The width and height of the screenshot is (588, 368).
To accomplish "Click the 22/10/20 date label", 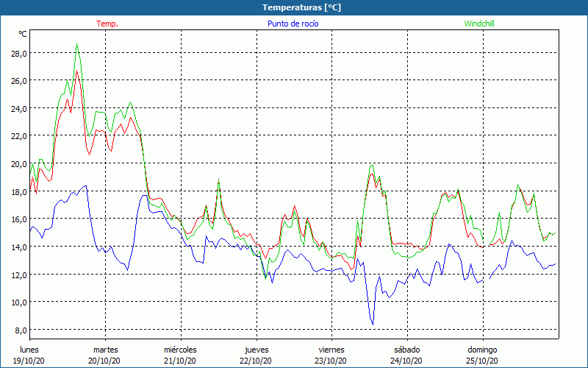I will 256,361.
